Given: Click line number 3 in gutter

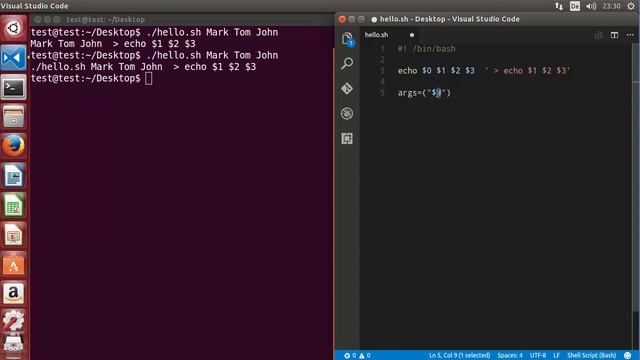Looking at the screenshot, I should click(x=382, y=71).
